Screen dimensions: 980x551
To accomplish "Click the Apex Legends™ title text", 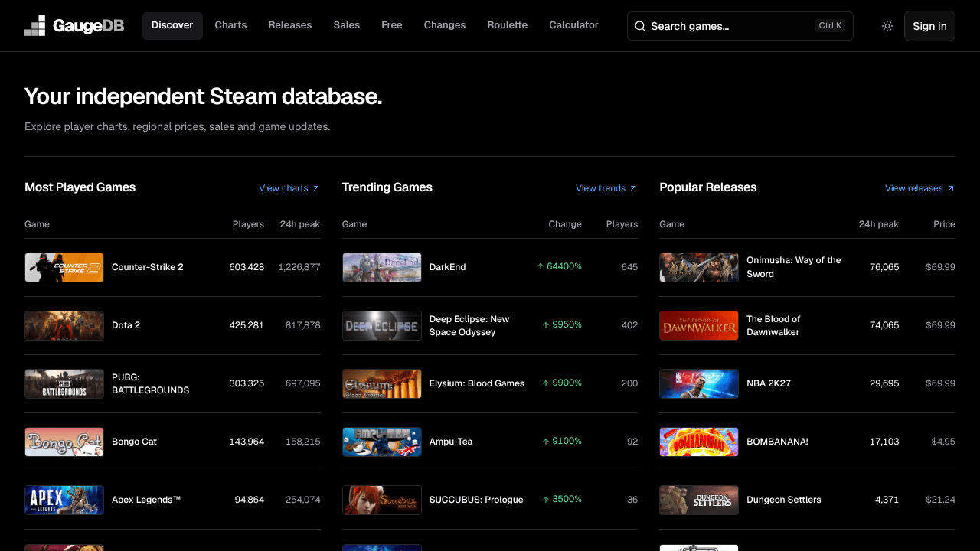I will point(146,500).
